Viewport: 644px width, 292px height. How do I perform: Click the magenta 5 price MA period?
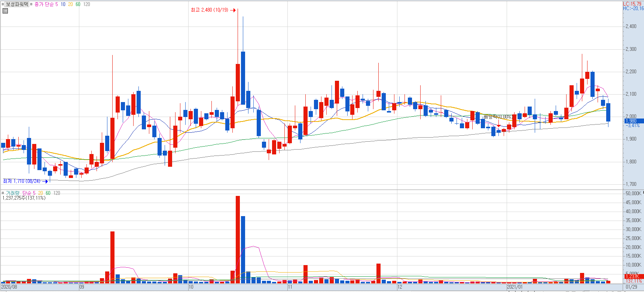tap(57, 4)
